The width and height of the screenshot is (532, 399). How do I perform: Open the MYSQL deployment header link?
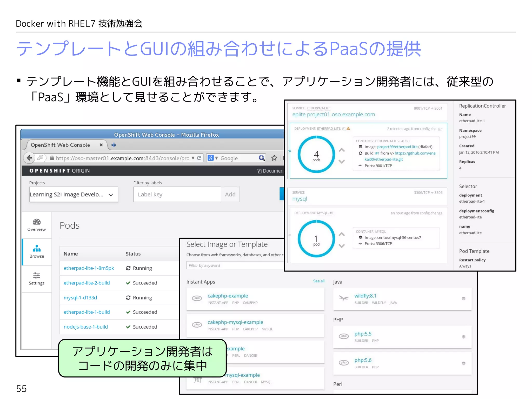click(x=323, y=213)
